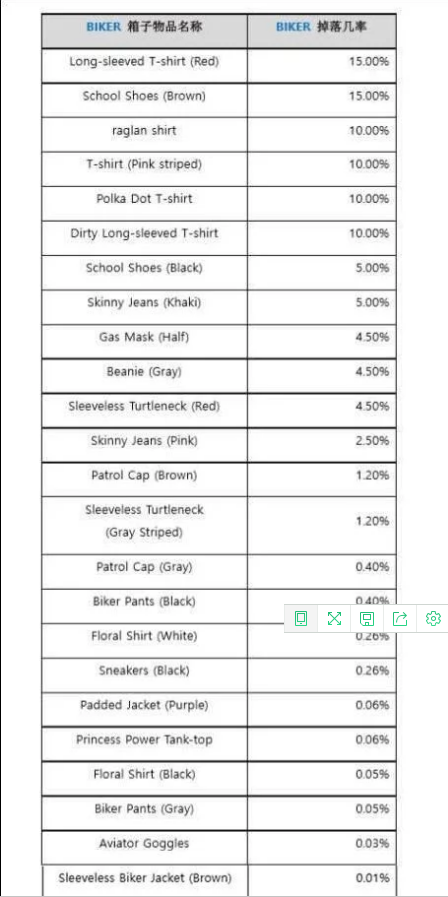Click the 0.03% drop rate value

click(372, 843)
